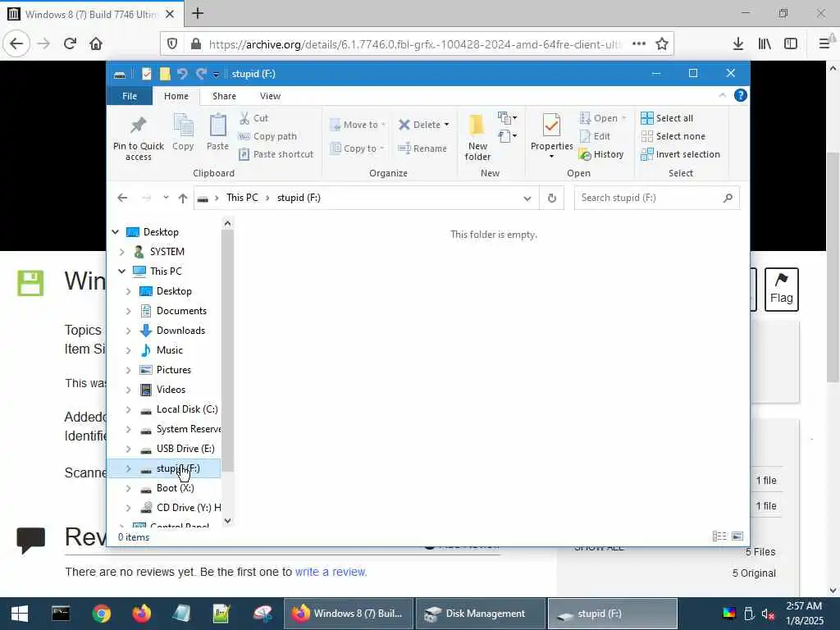The width and height of the screenshot is (840, 630).
Task: Click Redo in quick access toolbar
Action: (x=202, y=74)
